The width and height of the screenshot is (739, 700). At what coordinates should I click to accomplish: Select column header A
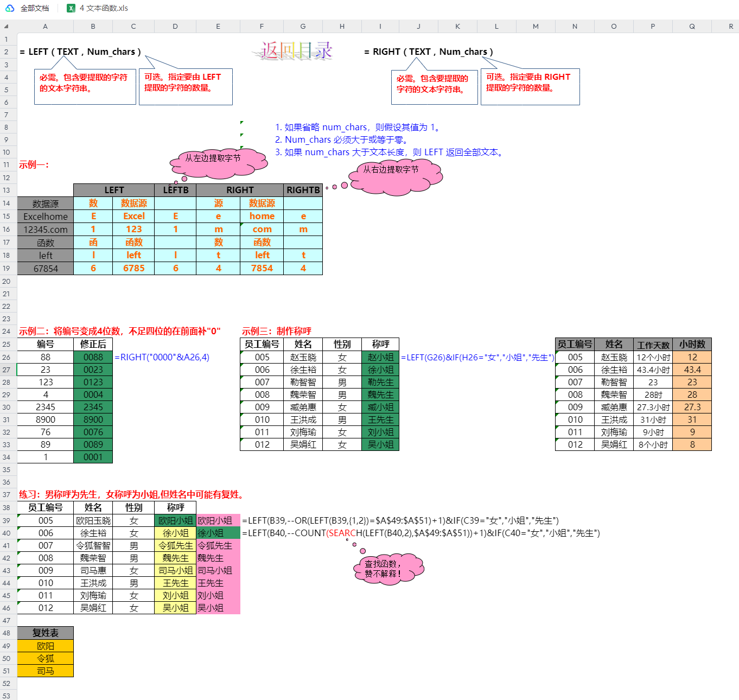point(45,26)
